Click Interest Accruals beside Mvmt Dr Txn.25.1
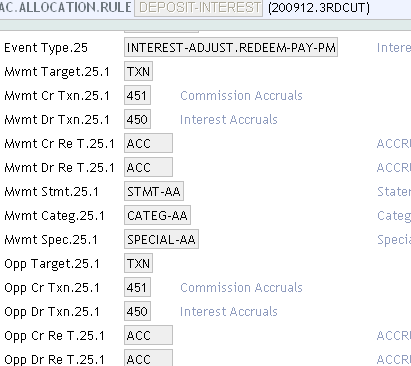The image size is (411, 366). coord(229,120)
